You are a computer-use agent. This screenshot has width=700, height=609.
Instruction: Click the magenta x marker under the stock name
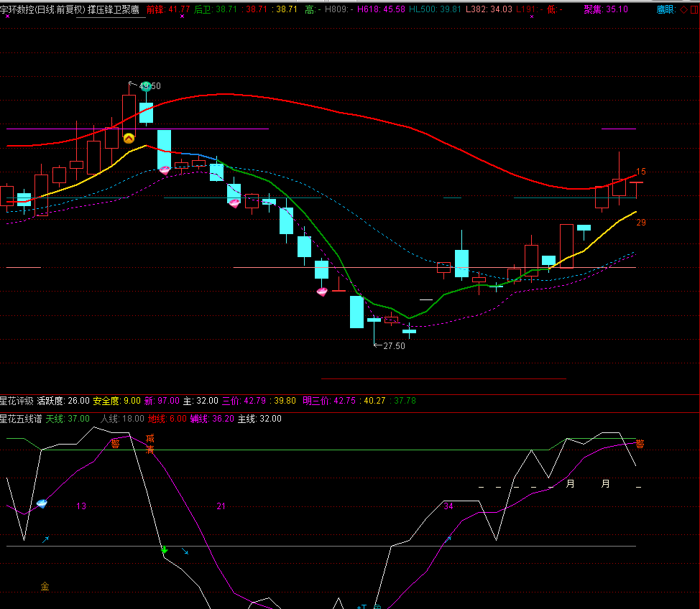click(8, 17)
